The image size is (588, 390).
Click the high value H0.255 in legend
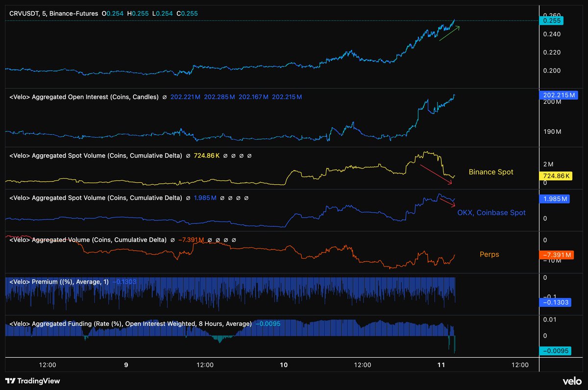[138, 14]
